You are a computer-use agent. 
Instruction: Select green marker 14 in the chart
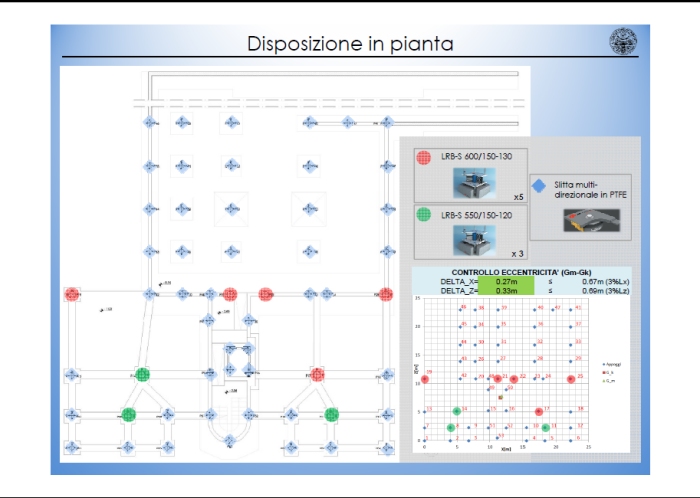457,411
